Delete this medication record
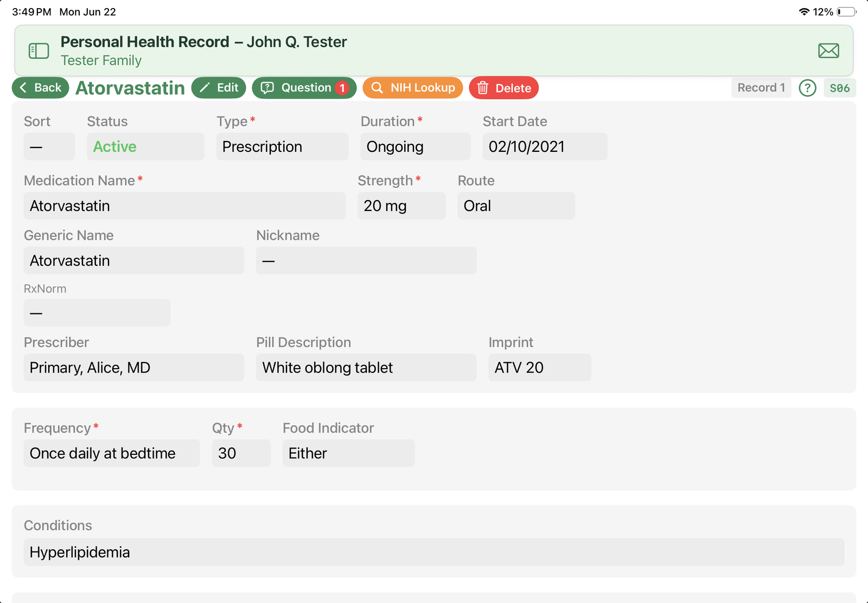 [503, 88]
